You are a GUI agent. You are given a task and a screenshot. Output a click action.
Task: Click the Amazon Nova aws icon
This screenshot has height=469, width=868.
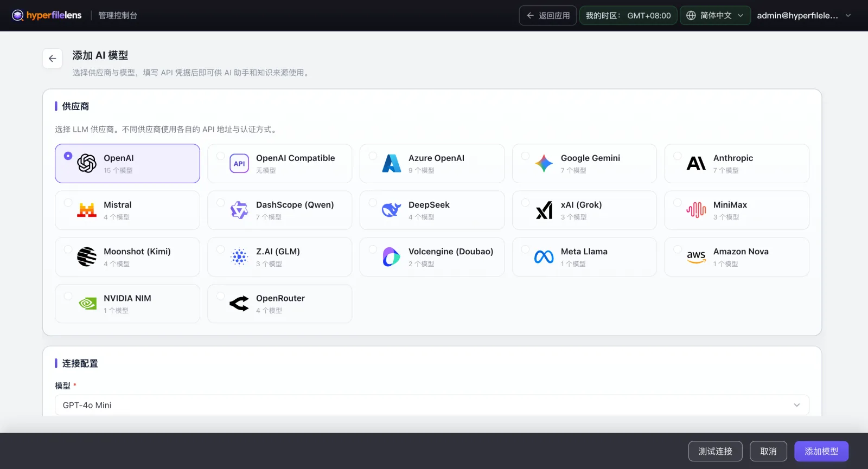coord(697,256)
